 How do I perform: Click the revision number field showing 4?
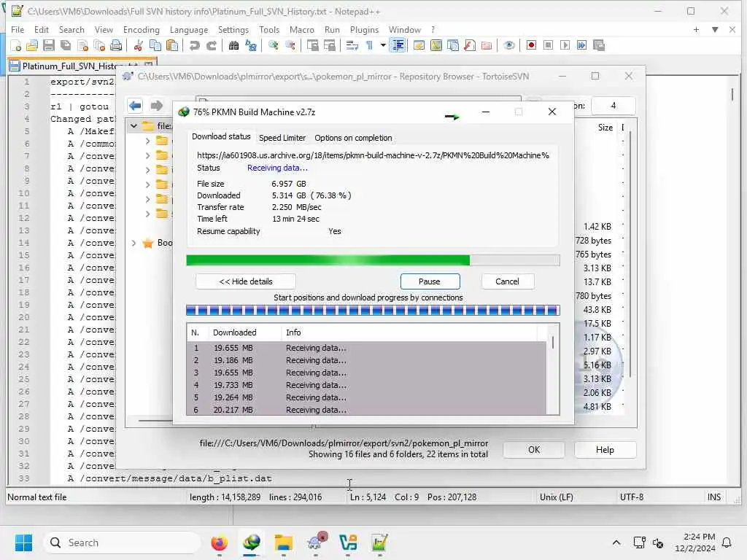(x=613, y=105)
